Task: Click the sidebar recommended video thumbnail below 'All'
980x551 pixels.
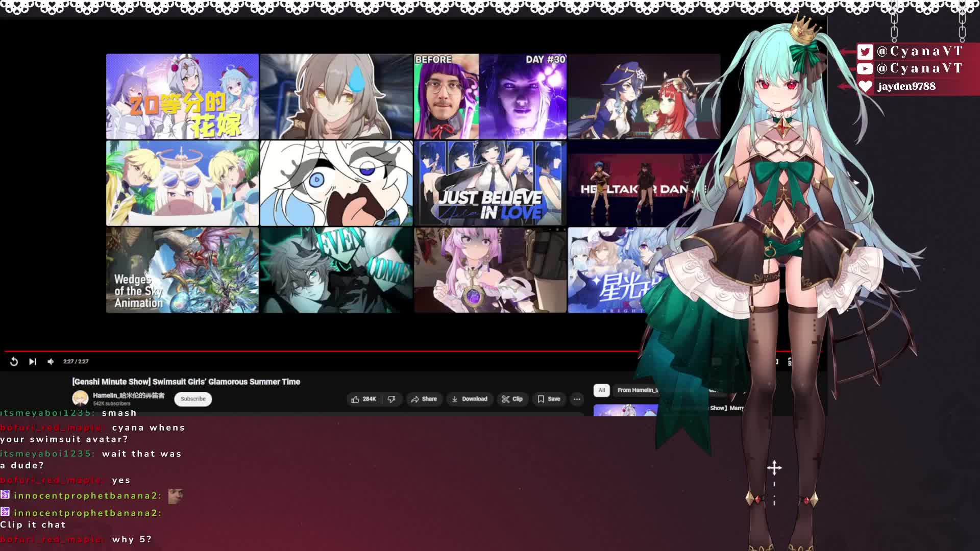Action: (626, 410)
